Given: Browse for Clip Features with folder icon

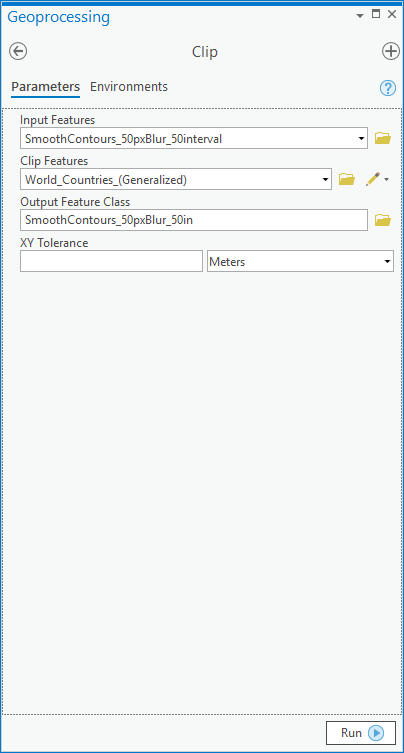Looking at the screenshot, I should tap(347, 180).
